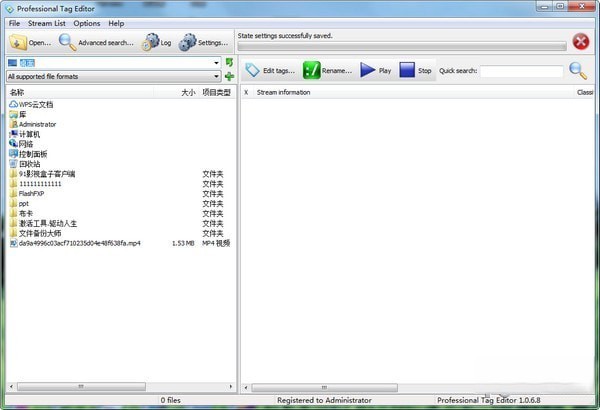Viewport: 600px width, 410px height.
Task: Open the Options menu
Action: [87, 22]
